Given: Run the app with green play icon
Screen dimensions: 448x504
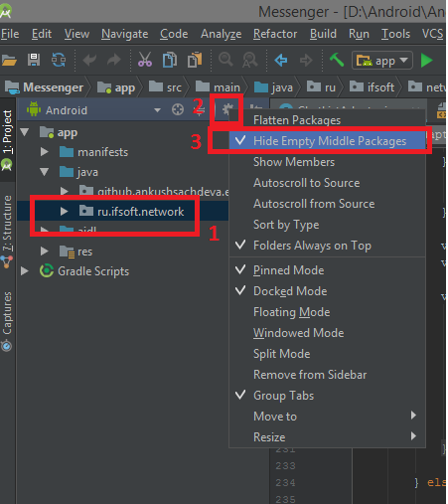Looking at the screenshot, I should pyautogui.click(x=426, y=61).
